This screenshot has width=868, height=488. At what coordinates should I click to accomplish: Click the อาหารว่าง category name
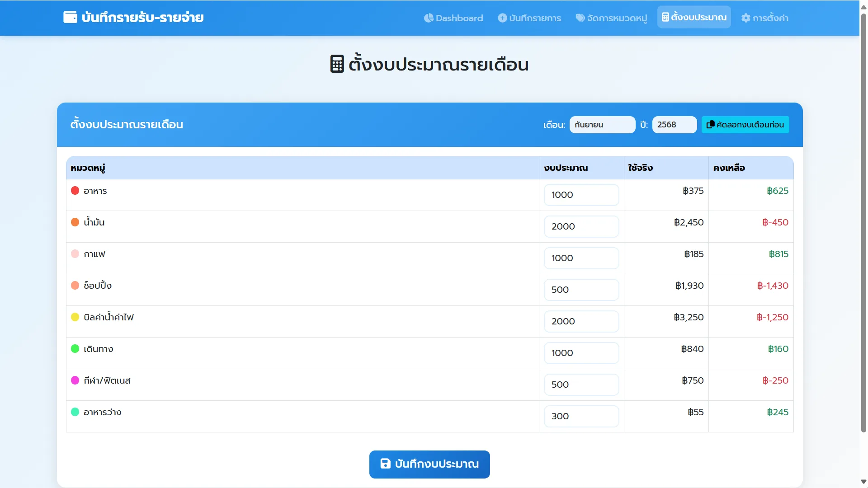pyautogui.click(x=103, y=412)
